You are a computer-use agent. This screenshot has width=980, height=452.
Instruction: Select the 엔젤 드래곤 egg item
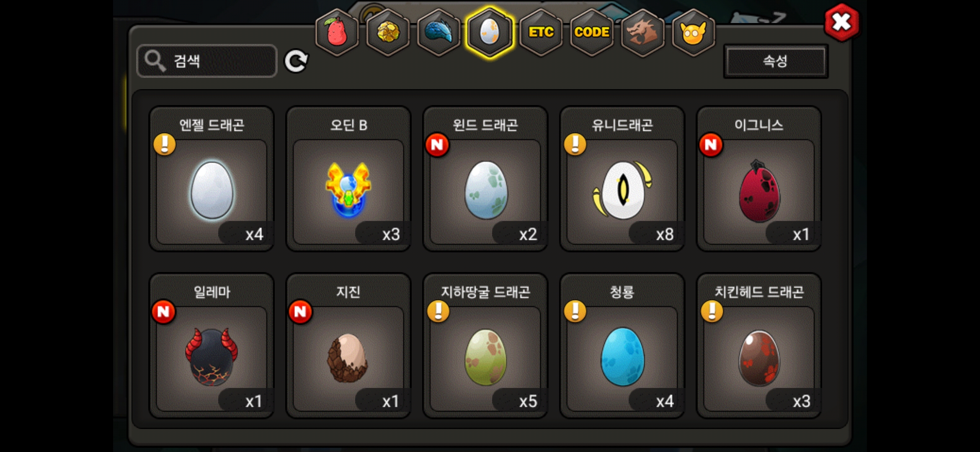pyautogui.click(x=211, y=179)
